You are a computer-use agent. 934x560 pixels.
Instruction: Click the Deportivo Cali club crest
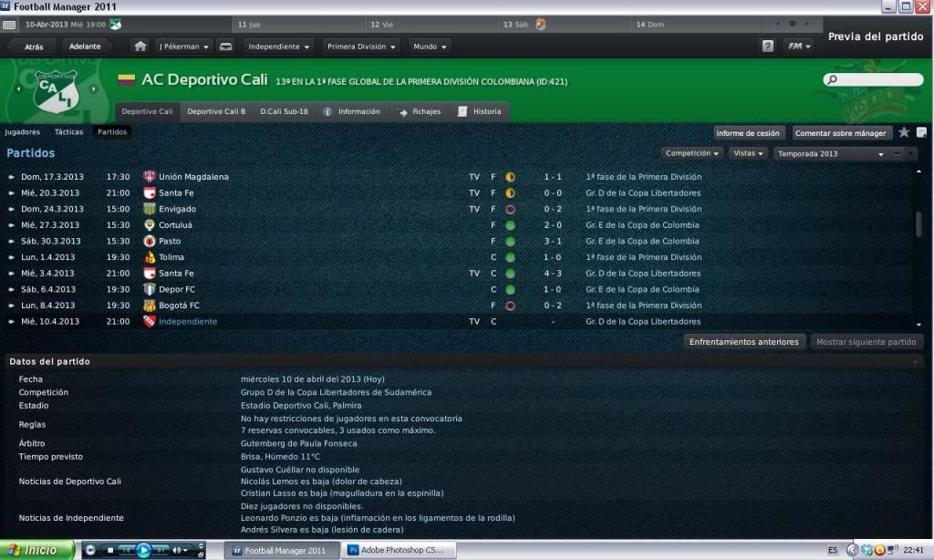pyautogui.click(x=56, y=91)
